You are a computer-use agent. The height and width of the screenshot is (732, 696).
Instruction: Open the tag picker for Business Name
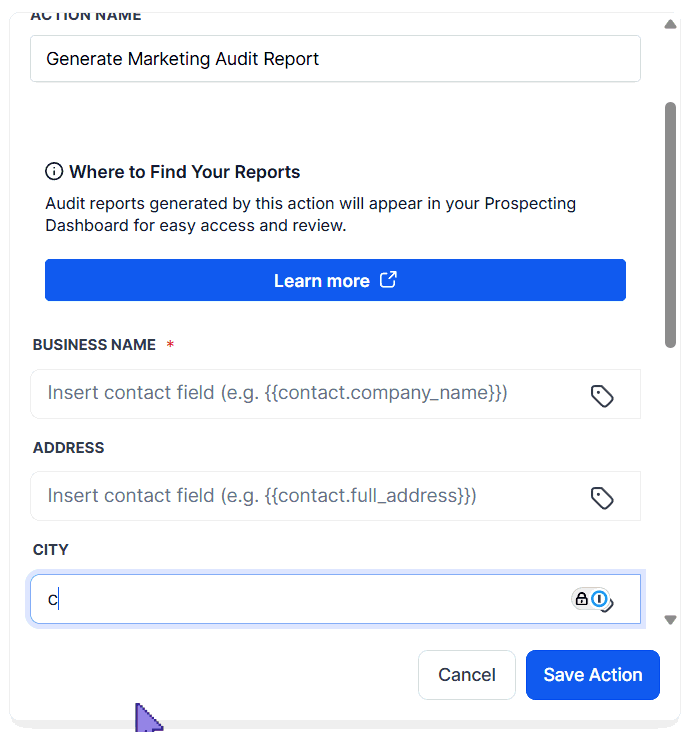click(602, 396)
